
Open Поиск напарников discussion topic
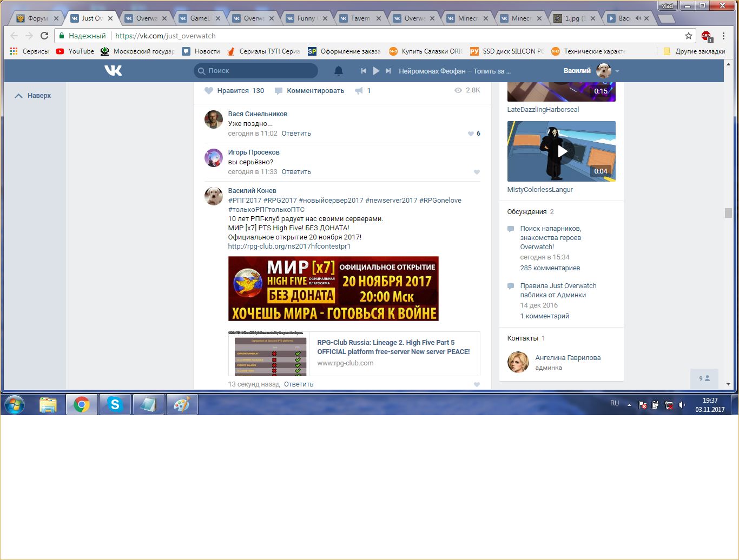coord(551,238)
